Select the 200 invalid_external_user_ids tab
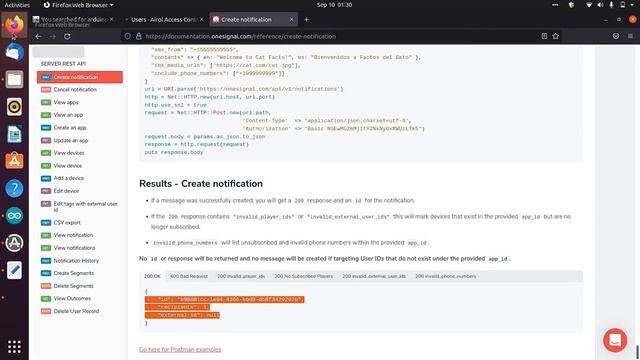 click(374, 276)
